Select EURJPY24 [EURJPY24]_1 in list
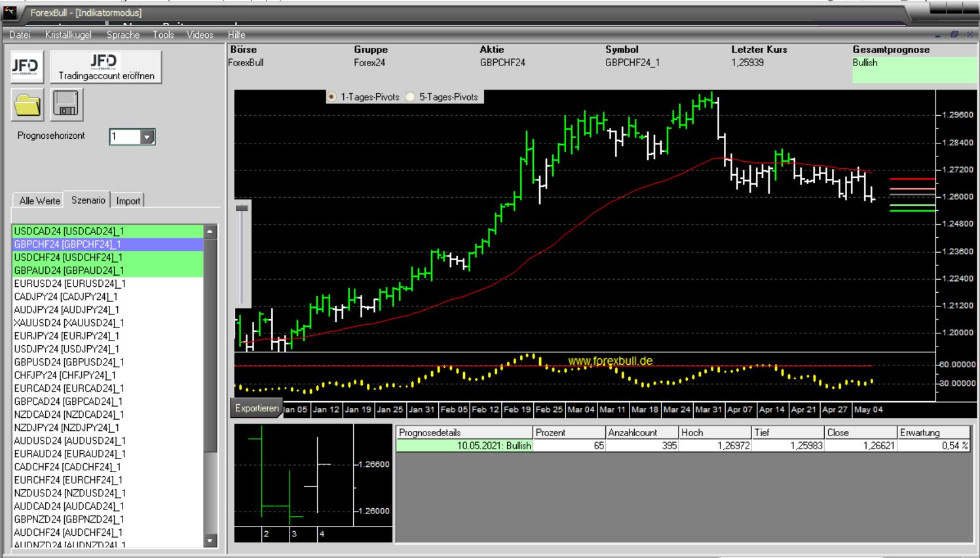Image resolution: width=980 pixels, height=558 pixels. point(108,336)
